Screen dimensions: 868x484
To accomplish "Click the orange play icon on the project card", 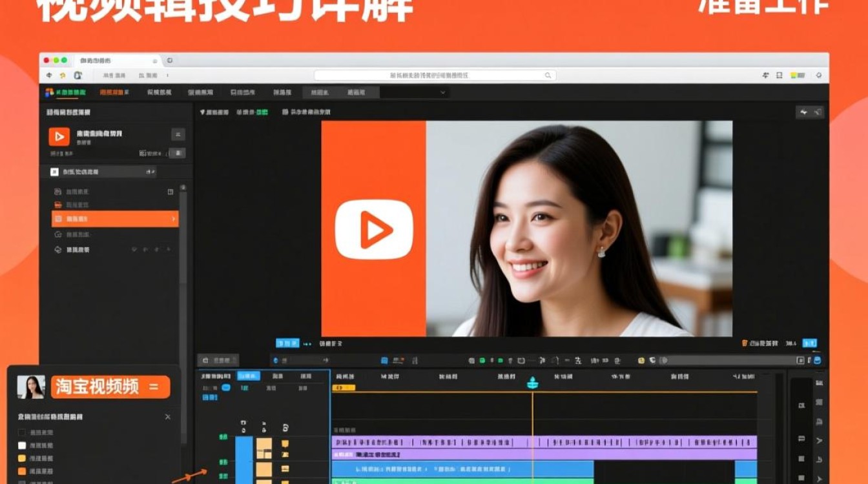I will tap(59, 136).
